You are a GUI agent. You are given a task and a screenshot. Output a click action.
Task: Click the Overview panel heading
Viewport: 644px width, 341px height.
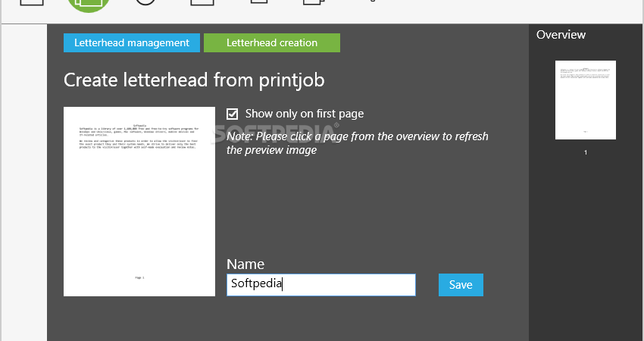point(561,35)
